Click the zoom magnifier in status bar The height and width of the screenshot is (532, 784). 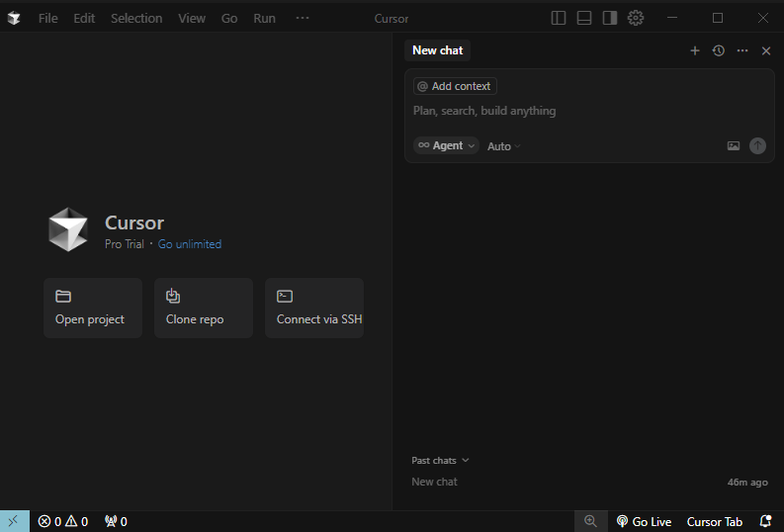pyautogui.click(x=590, y=521)
